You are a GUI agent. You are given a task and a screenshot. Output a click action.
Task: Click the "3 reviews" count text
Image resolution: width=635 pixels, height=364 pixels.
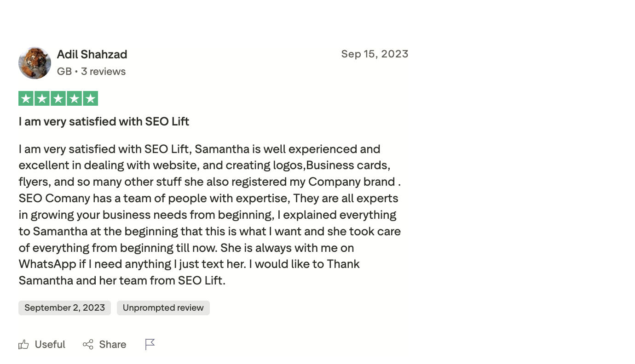(x=103, y=71)
